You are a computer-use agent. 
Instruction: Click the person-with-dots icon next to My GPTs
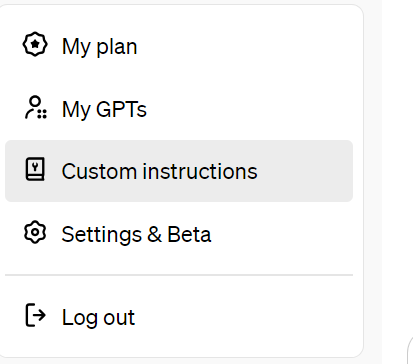[x=36, y=107]
